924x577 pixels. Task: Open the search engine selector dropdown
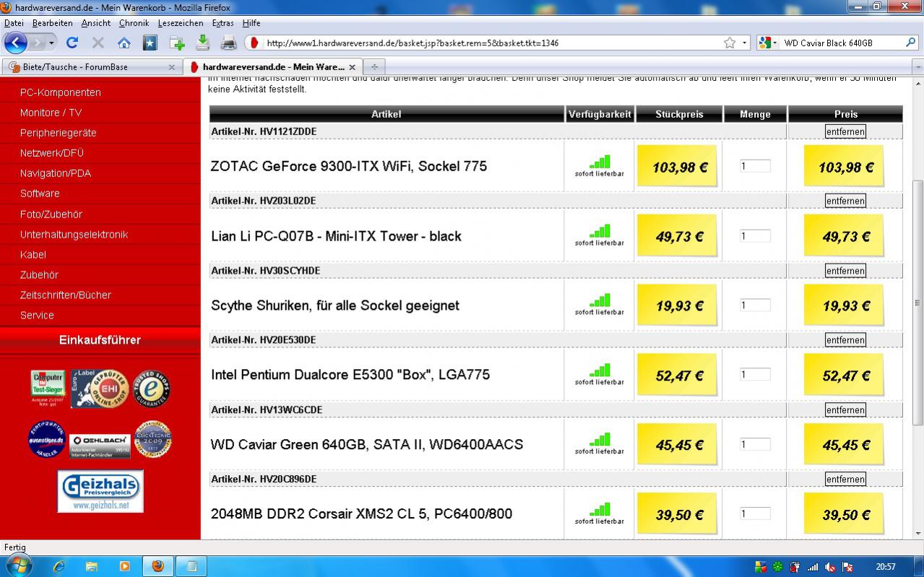pos(776,43)
